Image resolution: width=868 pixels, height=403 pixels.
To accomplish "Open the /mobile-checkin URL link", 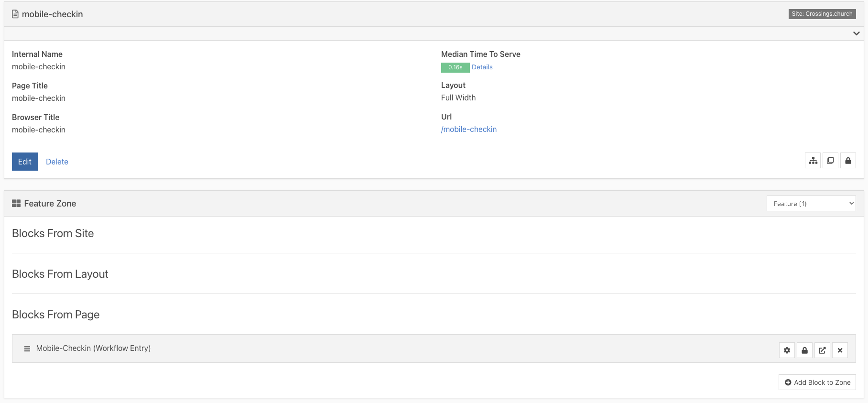I will pos(469,129).
